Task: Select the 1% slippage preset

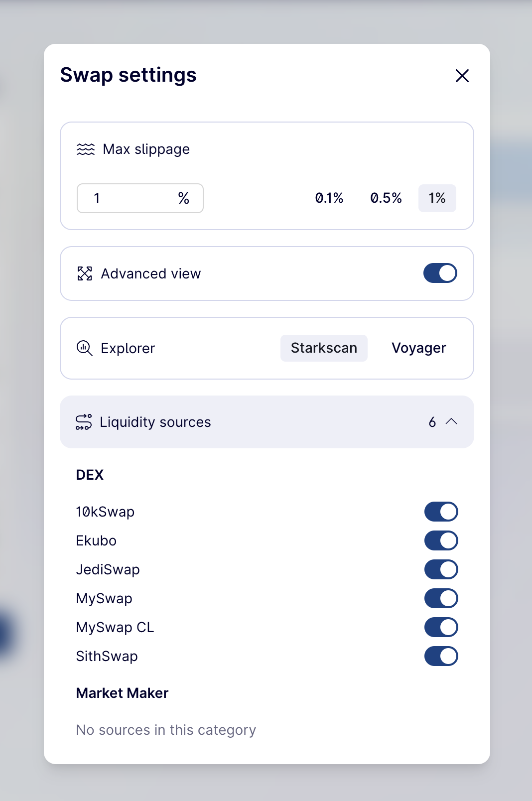Action: click(x=437, y=198)
